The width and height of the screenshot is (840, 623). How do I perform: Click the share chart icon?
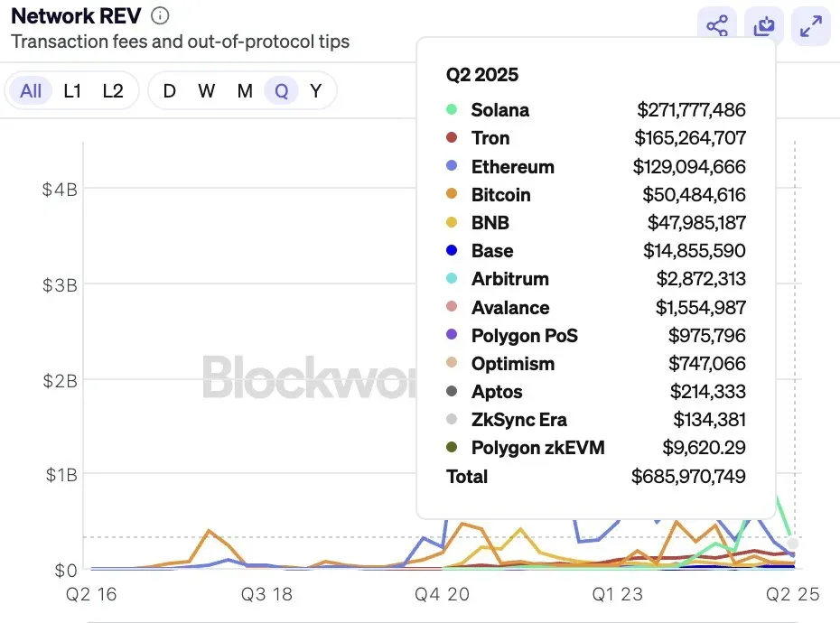[x=717, y=26]
